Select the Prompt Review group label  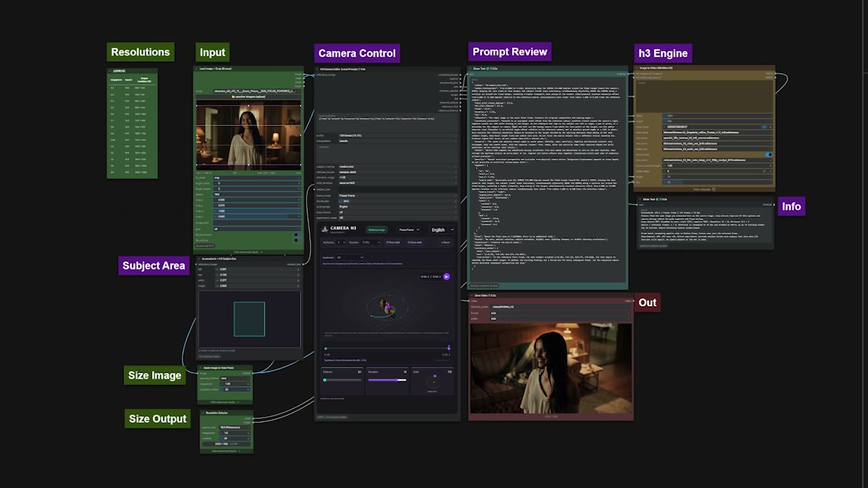pos(510,52)
